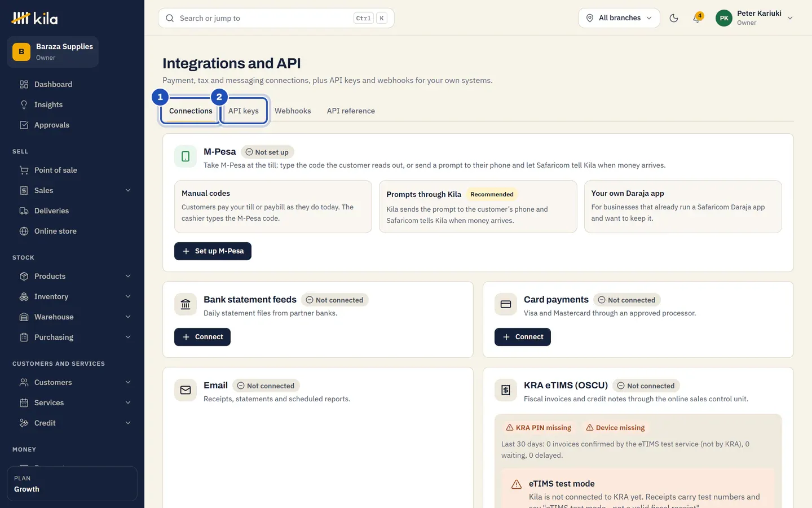
Task: Click the Recommended badge
Action: (492, 194)
